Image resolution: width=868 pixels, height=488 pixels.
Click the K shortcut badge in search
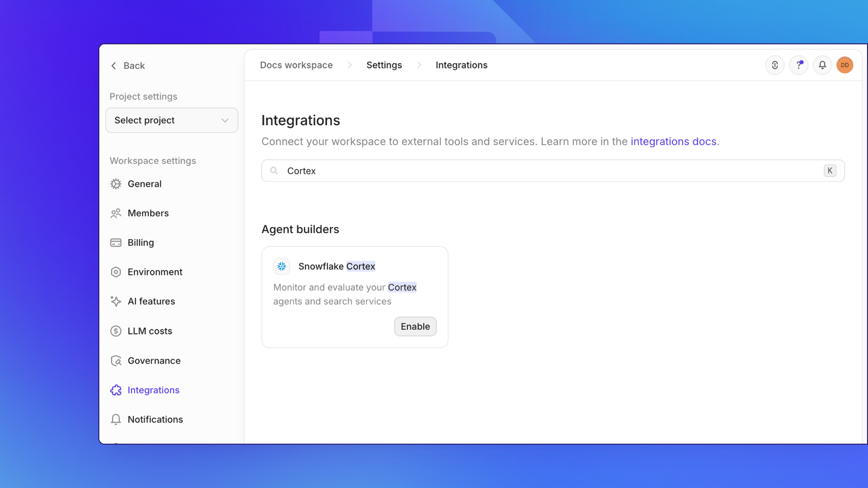pos(830,171)
